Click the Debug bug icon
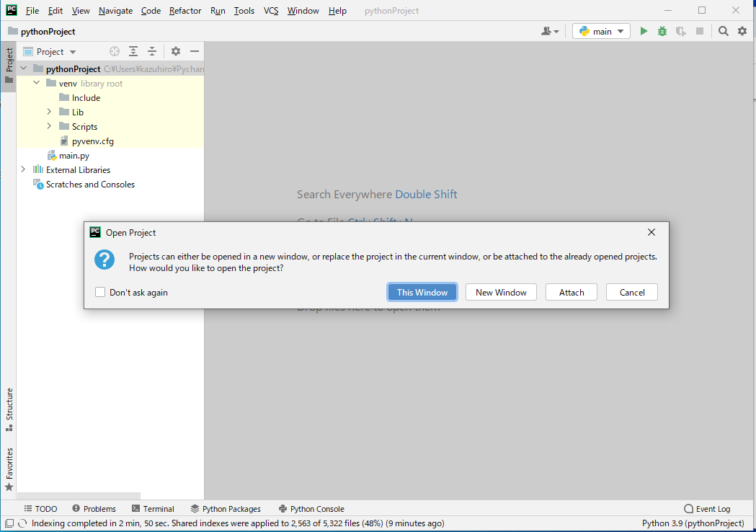This screenshot has height=532, width=756. coord(662,31)
